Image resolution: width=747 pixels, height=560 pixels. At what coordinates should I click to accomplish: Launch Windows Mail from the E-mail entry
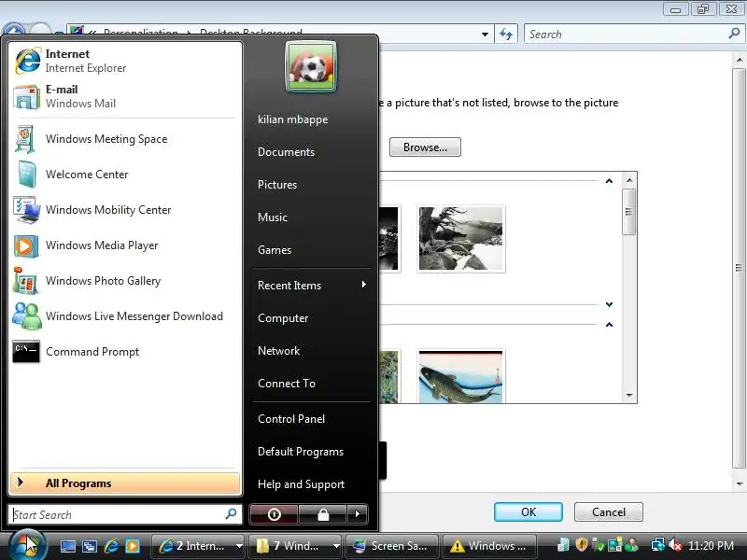tap(125, 96)
